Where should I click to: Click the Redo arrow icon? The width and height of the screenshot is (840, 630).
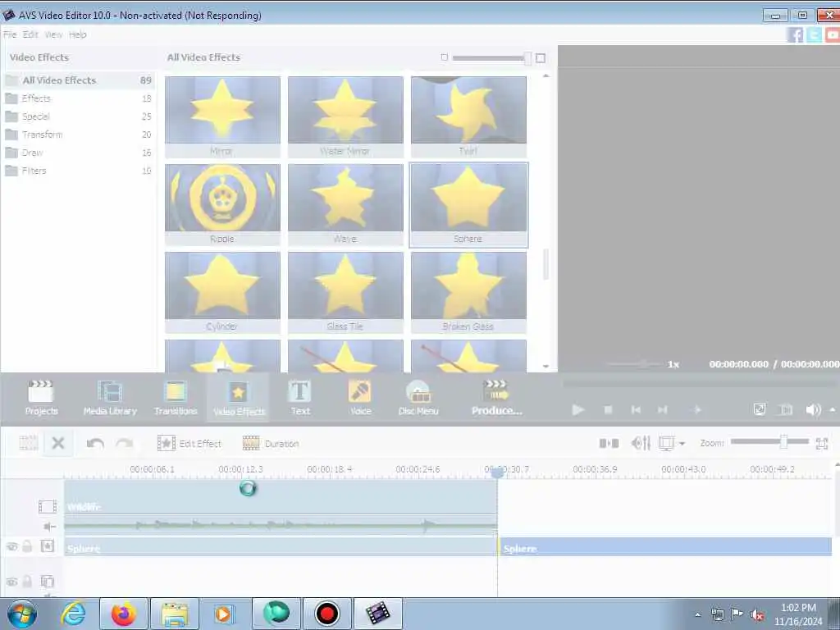pyautogui.click(x=125, y=443)
